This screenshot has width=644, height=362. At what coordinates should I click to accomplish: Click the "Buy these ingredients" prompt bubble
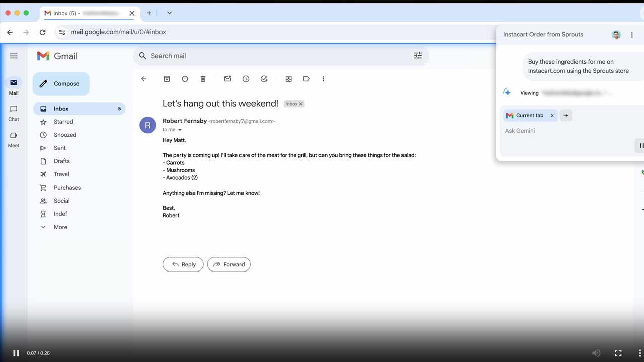pos(583,66)
